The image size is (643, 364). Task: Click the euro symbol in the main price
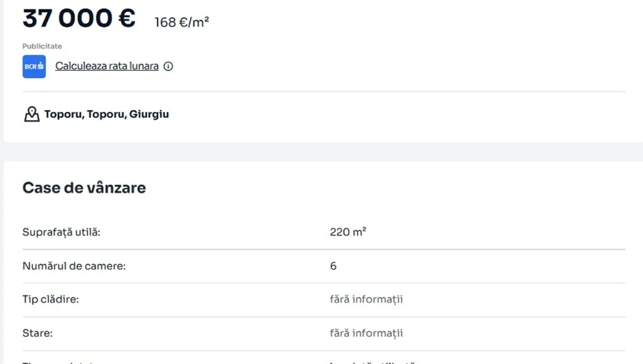(126, 18)
